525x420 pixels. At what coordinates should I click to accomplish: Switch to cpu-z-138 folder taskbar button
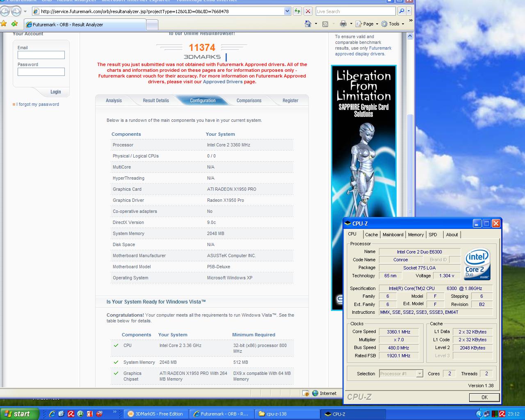click(x=288, y=414)
